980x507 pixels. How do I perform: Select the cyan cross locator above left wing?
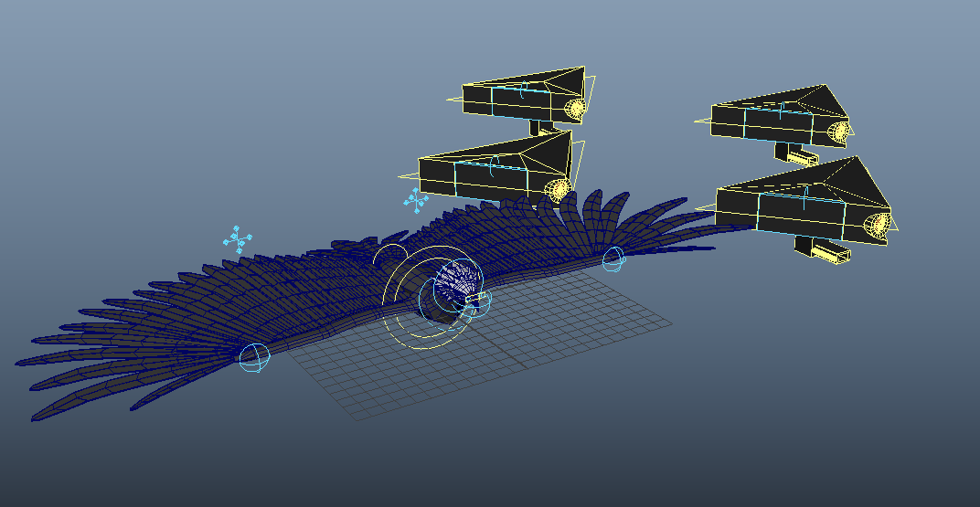pyautogui.click(x=238, y=239)
